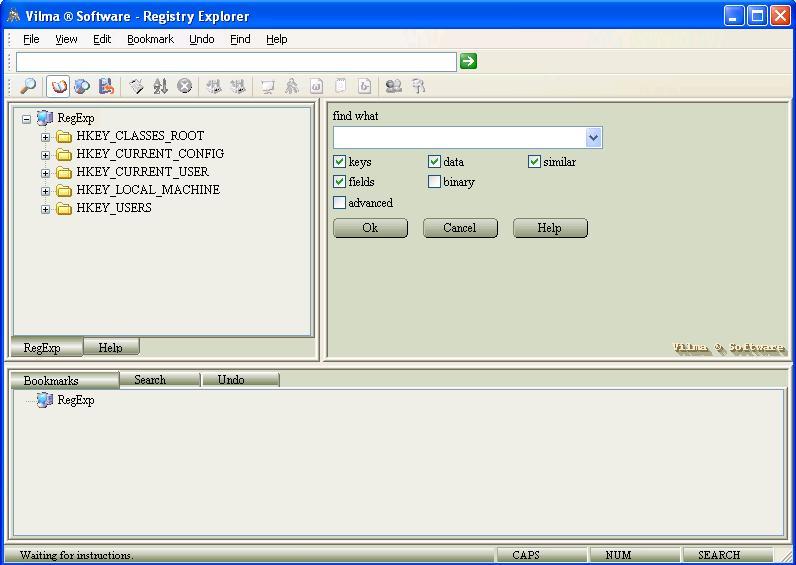Viewport: 796px width, 565px height.
Task: Click the NUM status bar indicator
Action: click(x=635, y=555)
